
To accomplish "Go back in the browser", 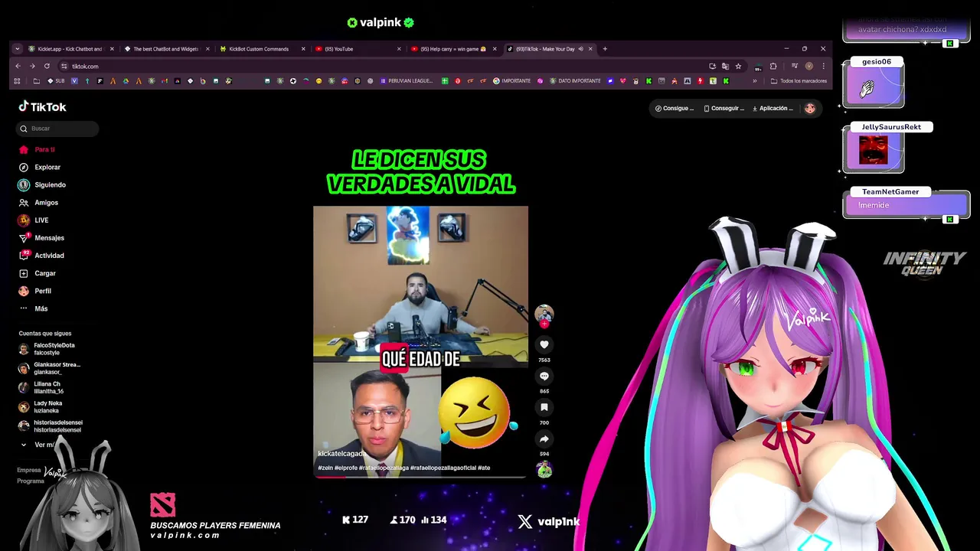I will click(18, 66).
